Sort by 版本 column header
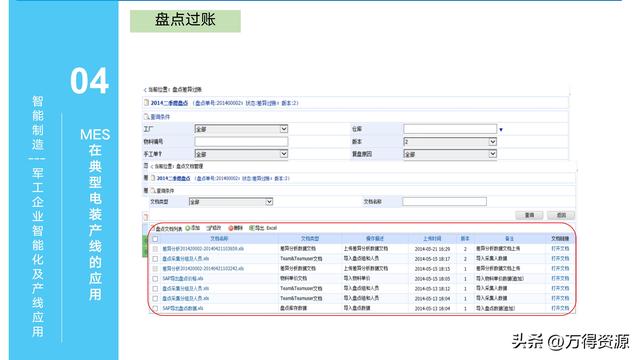640x360 pixels. [465, 239]
